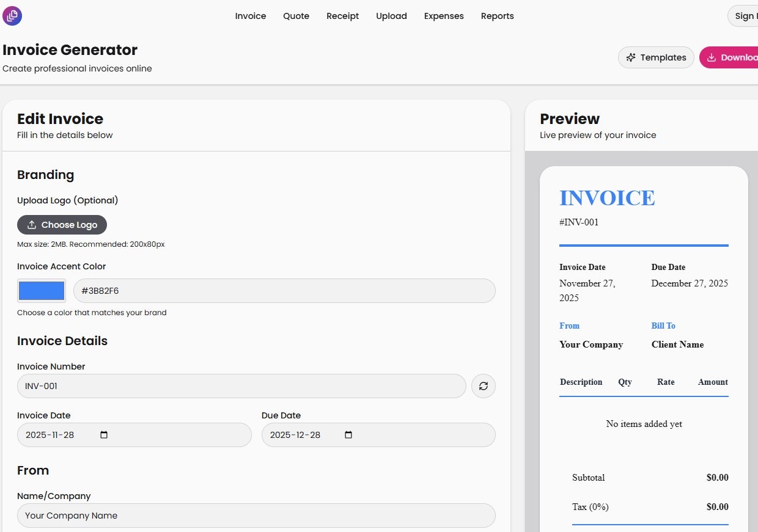Go to the Expenses page

click(x=444, y=16)
